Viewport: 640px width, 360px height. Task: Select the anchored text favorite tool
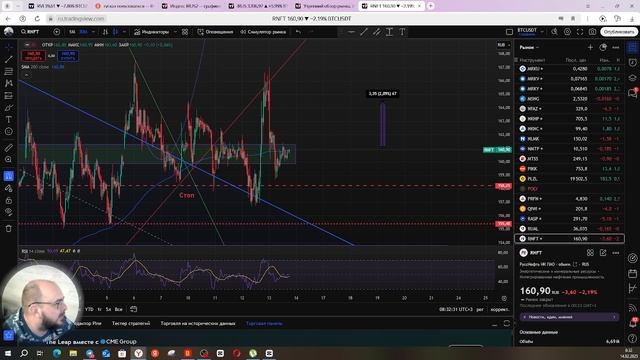(x=389, y=32)
